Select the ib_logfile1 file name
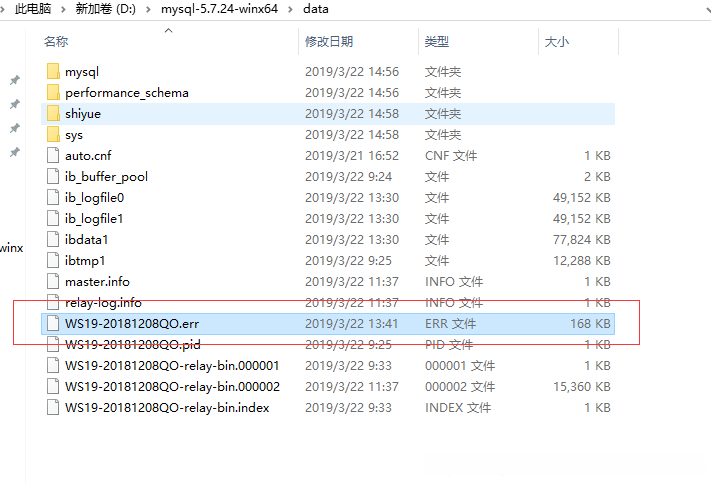The width and height of the screenshot is (711, 485). 94,218
